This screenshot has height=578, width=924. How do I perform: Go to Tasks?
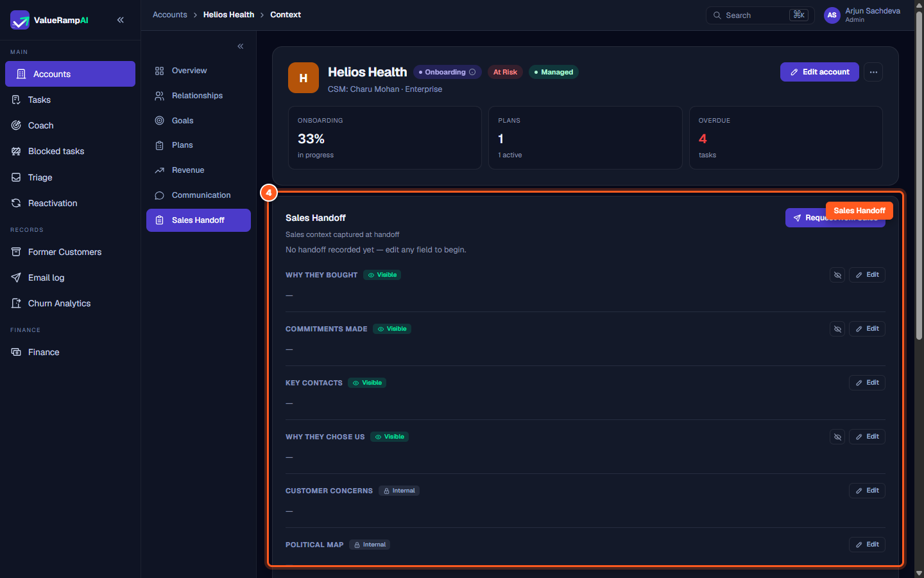pyautogui.click(x=70, y=100)
